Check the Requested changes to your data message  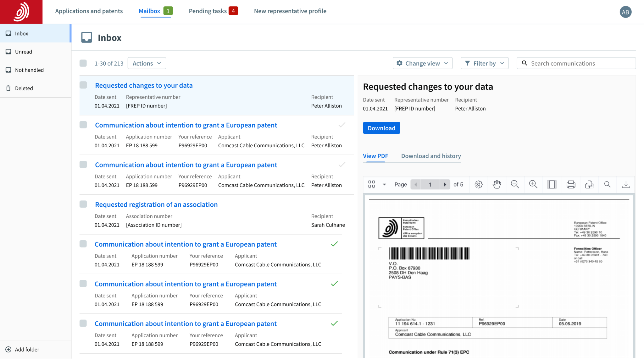(83, 85)
